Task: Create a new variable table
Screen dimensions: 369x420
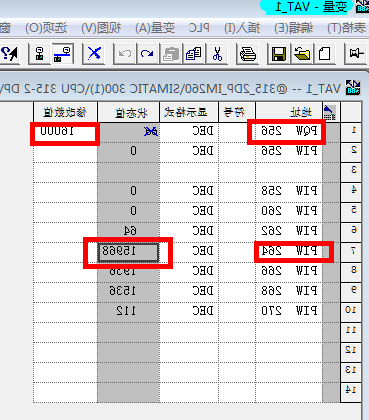Action: point(324,53)
